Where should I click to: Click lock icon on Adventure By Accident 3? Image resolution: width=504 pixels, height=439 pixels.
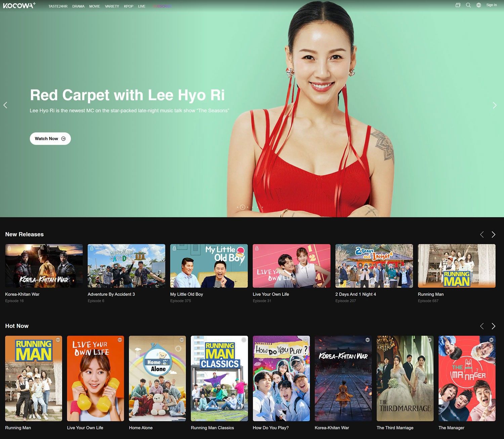pyautogui.click(x=92, y=248)
